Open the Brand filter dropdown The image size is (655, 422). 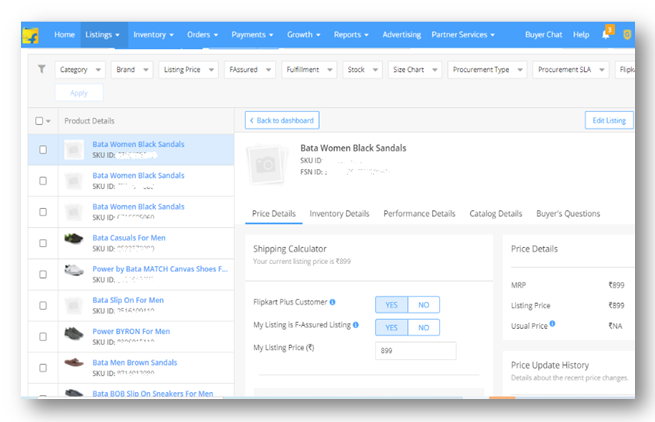132,69
